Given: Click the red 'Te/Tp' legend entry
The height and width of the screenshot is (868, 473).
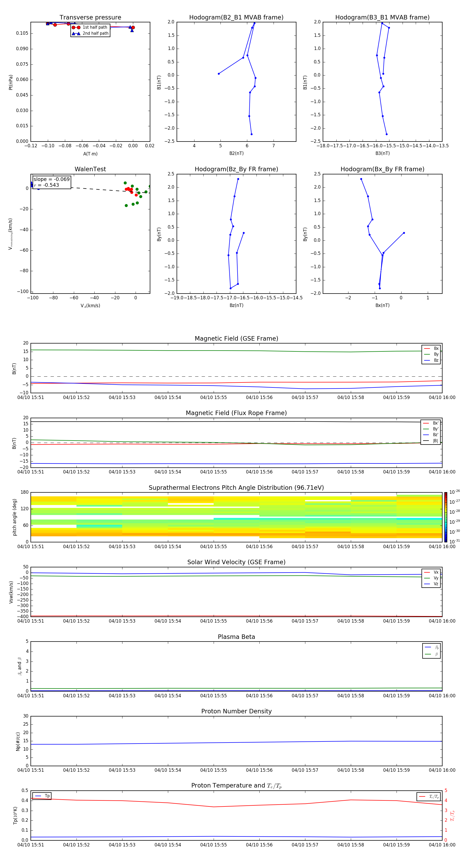Looking at the screenshot, I should click(429, 796).
